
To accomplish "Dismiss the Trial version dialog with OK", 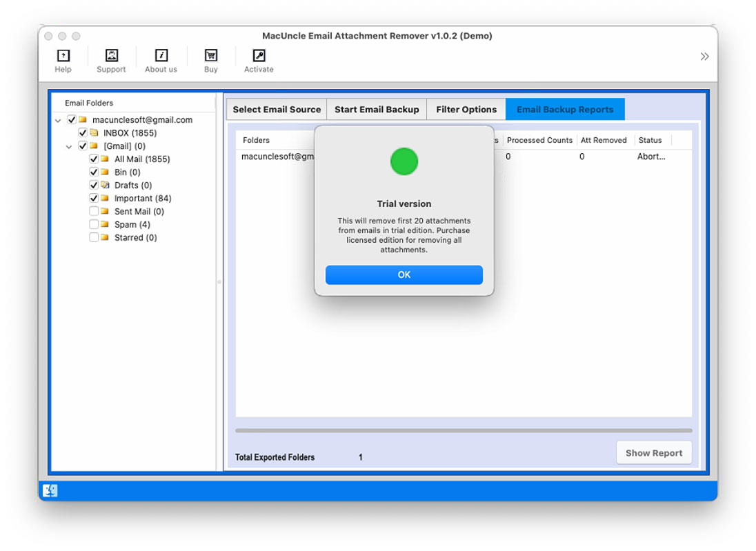I will click(404, 274).
